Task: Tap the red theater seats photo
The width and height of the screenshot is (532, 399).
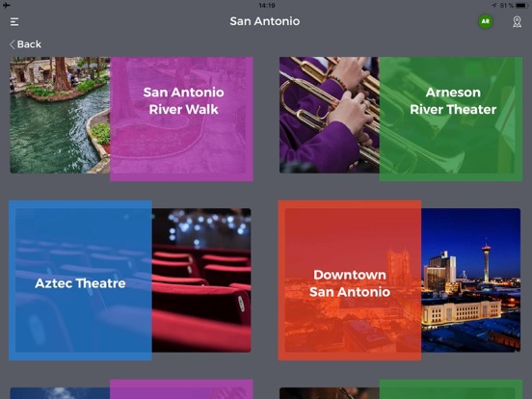Action: pyautogui.click(x=201, y=280)
